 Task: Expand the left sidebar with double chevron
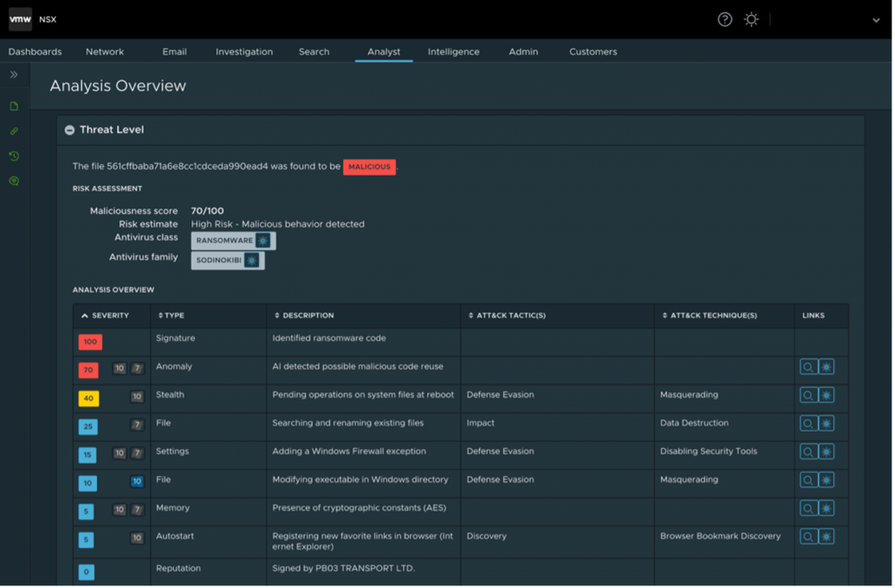click(14, 75)
